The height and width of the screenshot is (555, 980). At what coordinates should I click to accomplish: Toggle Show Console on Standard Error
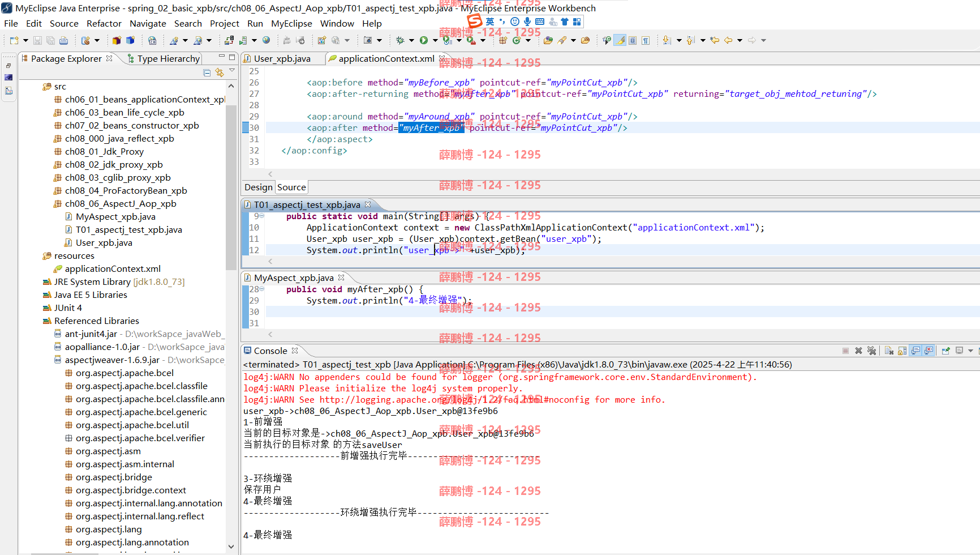coord(929,351)
